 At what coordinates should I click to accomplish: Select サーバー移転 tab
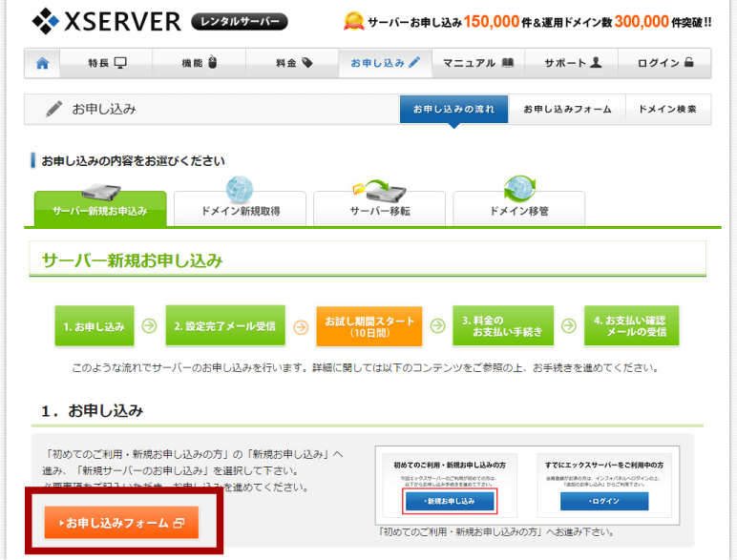point(379,210)
